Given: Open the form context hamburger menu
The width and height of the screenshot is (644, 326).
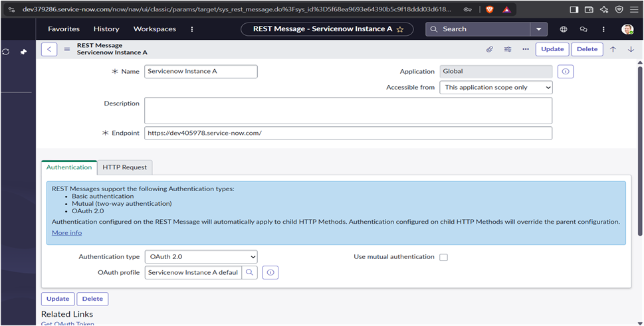Looking at the screenshot, I should coord(67,49).
